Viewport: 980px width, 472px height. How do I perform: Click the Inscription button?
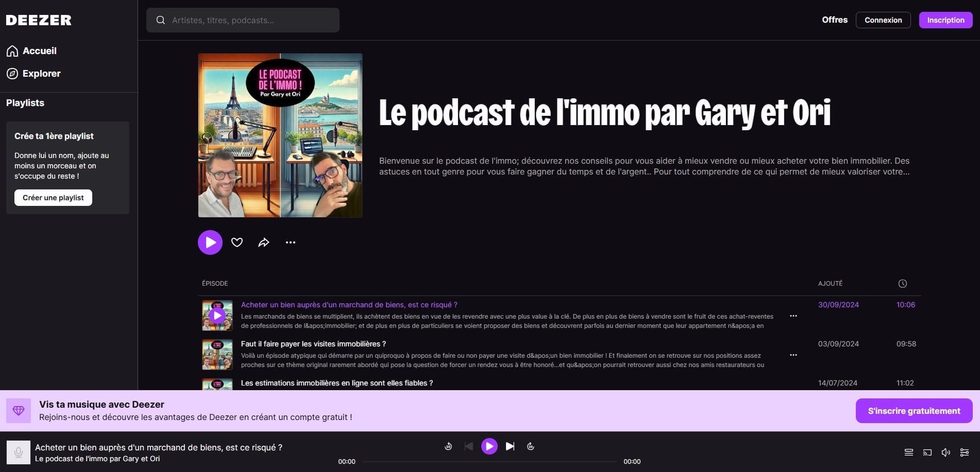click(945, 20)
